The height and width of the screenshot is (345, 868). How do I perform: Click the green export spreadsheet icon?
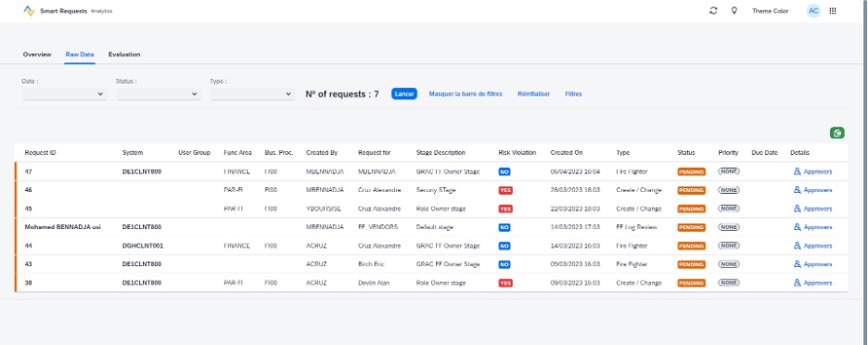click(837, 133)
